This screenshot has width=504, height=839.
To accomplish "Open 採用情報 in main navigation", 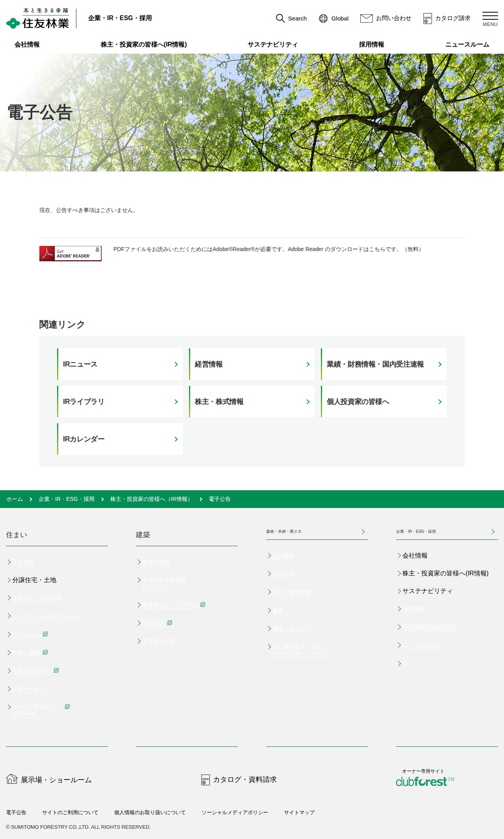I will [371, 45].
